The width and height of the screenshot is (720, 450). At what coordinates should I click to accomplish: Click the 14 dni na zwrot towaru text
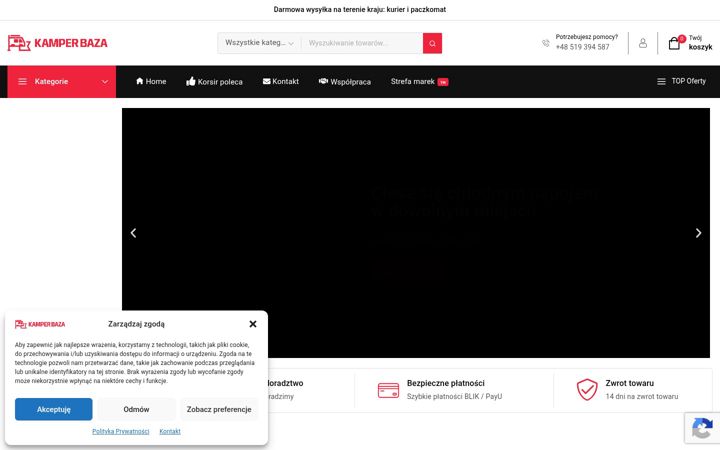click(641, 396)
